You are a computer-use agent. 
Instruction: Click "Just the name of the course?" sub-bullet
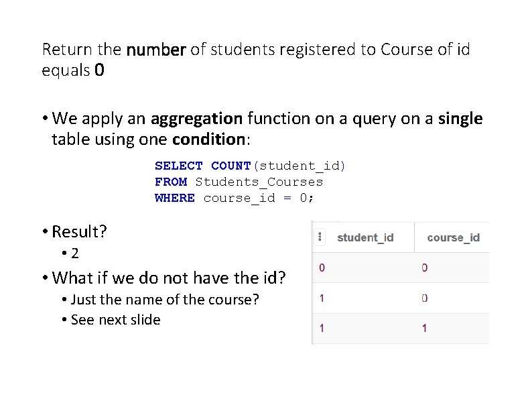tap(164, 299)
